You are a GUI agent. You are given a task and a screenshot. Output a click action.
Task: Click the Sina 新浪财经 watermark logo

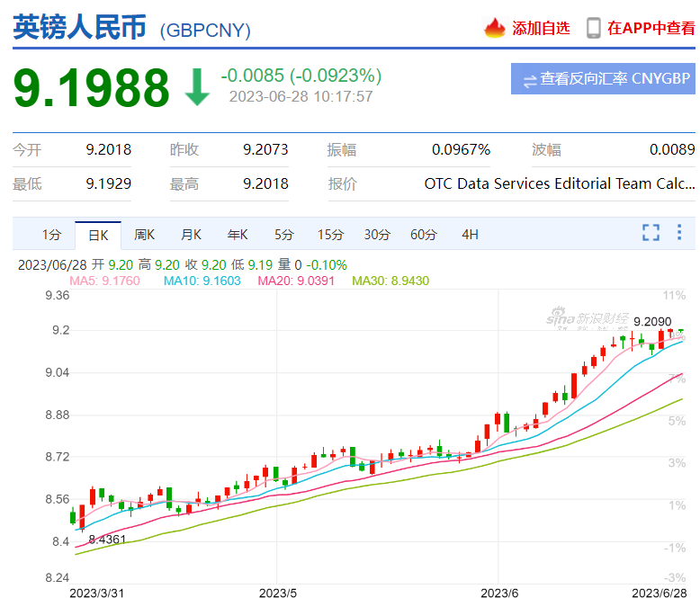[588, 318]
